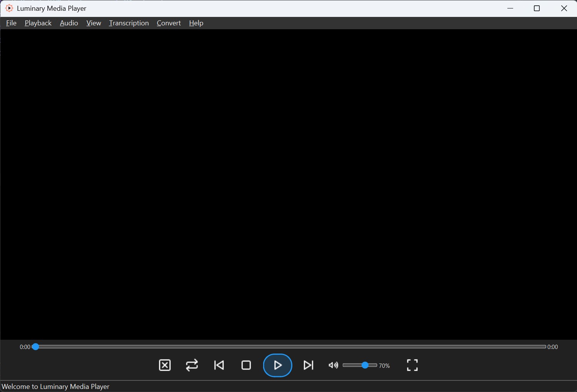Mute audio using the speaker icon
This screenshot has width=577, height=392.
[x=333, y=365]
